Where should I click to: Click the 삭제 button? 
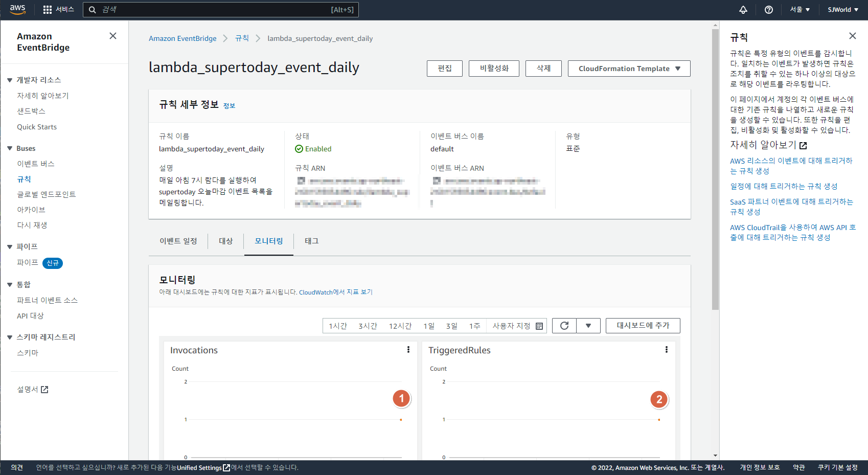pos(543,69)
